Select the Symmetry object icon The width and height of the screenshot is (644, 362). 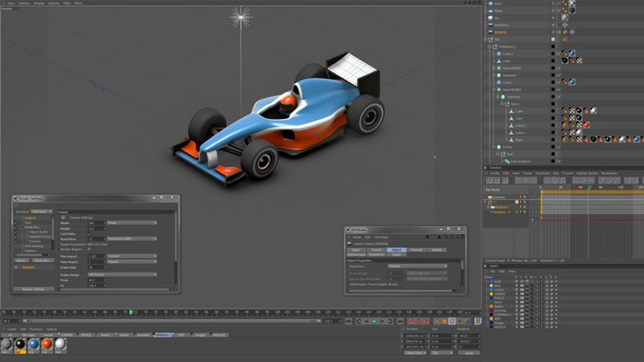coord(499,75)
